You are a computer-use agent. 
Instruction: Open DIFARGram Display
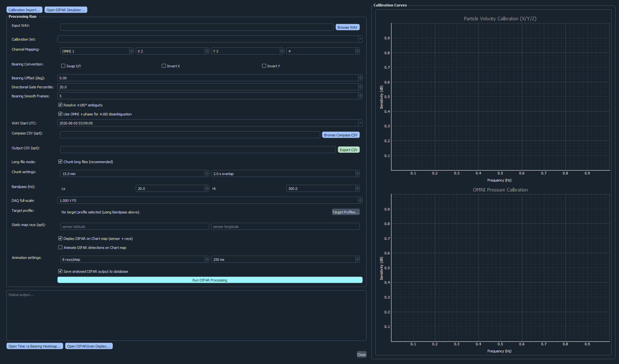(89, 346)
